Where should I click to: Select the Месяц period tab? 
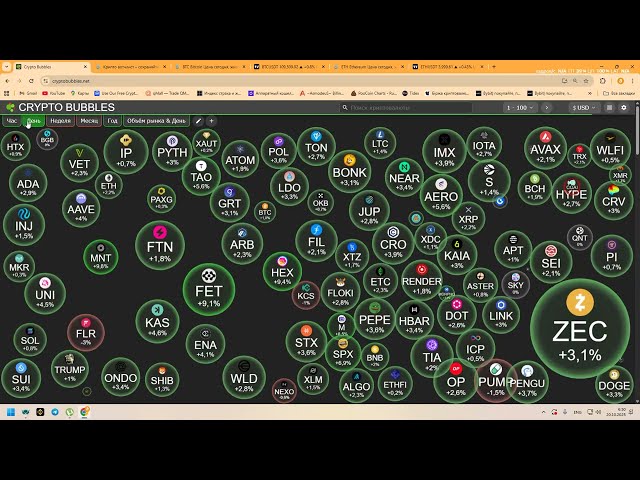click(89, 121)
